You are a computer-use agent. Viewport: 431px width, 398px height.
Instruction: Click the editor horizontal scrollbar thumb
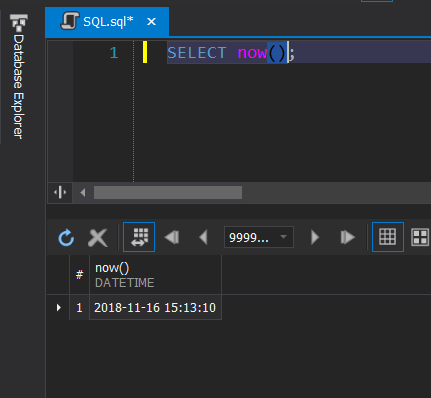(168, 192)
